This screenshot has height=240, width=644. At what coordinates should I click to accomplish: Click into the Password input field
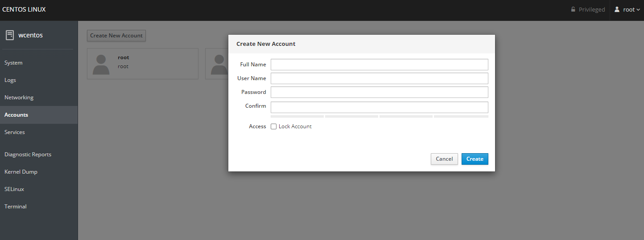tap(380, 92)
